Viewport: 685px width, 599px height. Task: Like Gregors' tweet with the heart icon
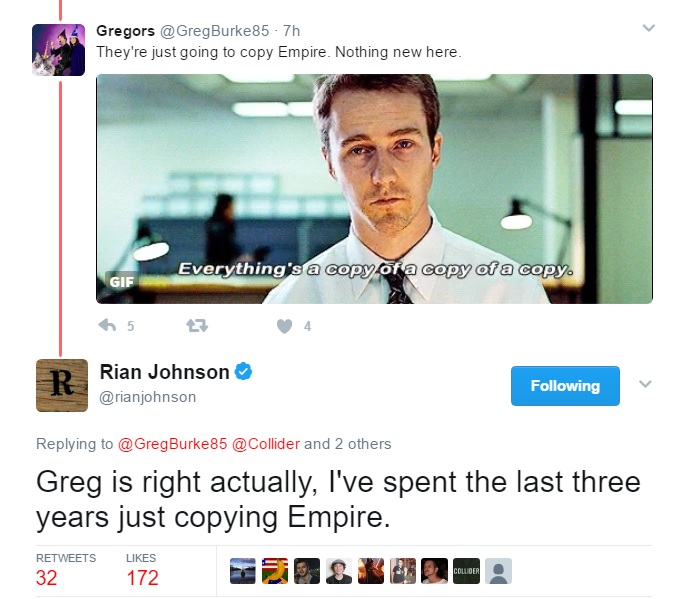point(284,326)
